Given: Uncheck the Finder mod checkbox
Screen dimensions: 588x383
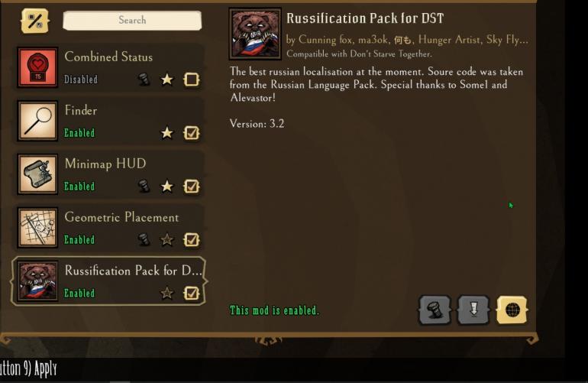Looking at the screenshot, I should [191, 132].
